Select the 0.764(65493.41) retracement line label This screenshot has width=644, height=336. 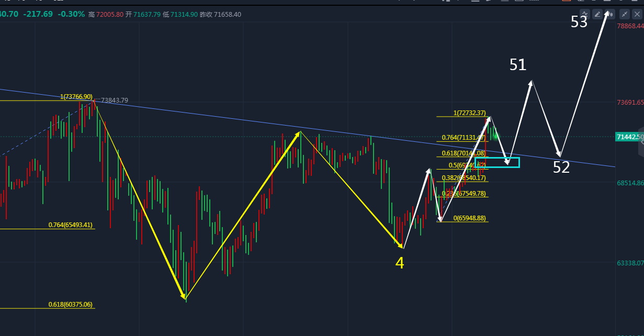pyautogui.click(x=70, y=225)
